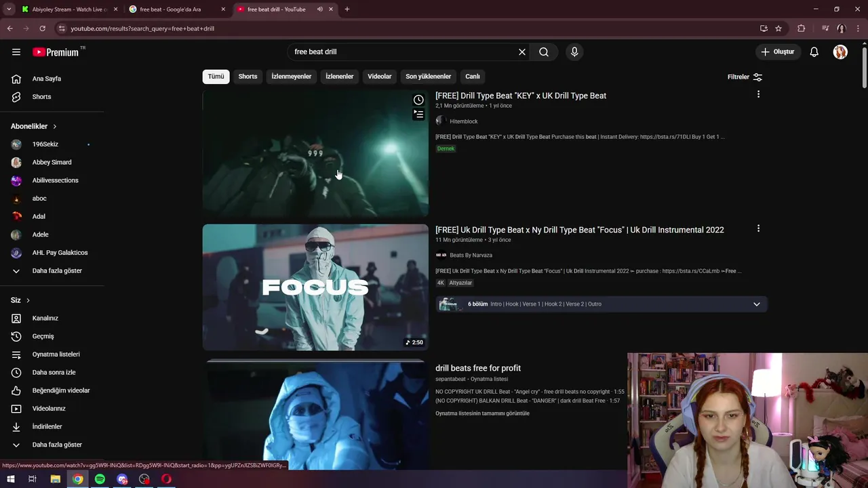Open Daha sonra izle list
Screen dimensions: 868x488
(52, 373)
